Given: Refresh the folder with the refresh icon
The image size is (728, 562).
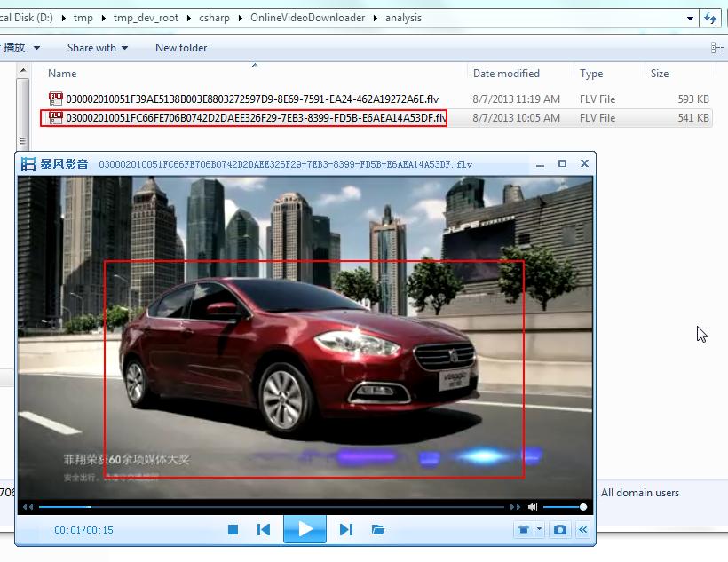Looking at the screenshot, I should 710,18.
